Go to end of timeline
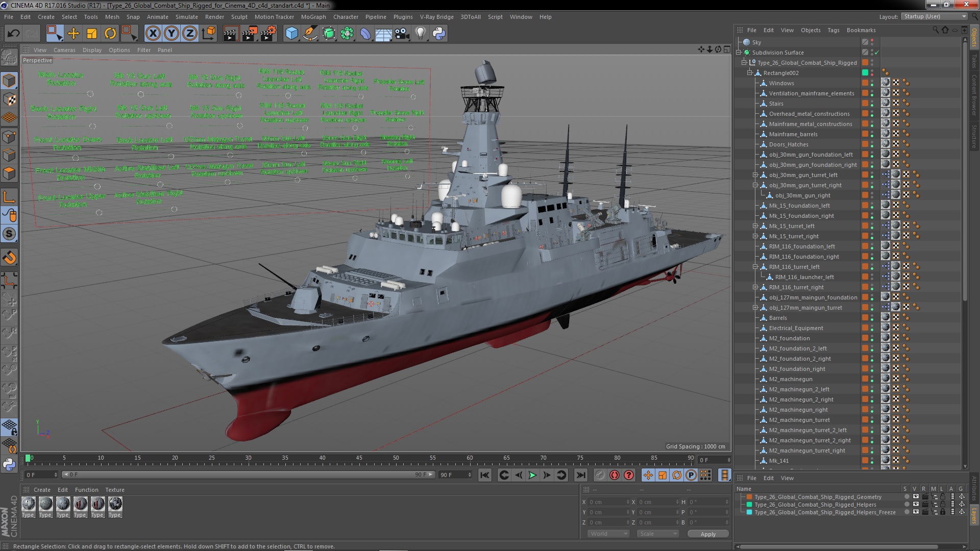This screenshot has height=551, width=980. (x=581, y=475)
